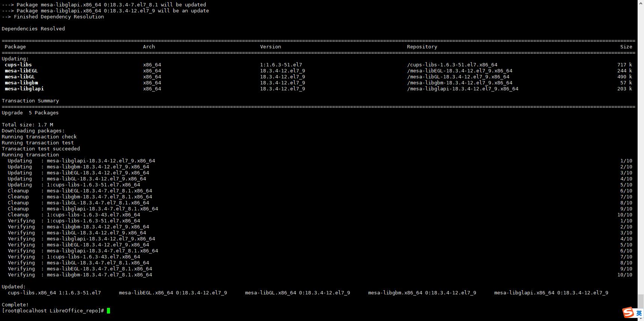Click the Dependencies Resolved line
Viewport: 644px width, 321px height.
(33, 28)
